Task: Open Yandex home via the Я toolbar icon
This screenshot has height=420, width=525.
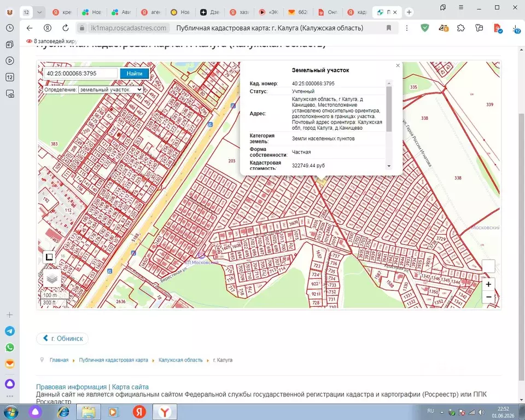Action: (x=48, y=28)
